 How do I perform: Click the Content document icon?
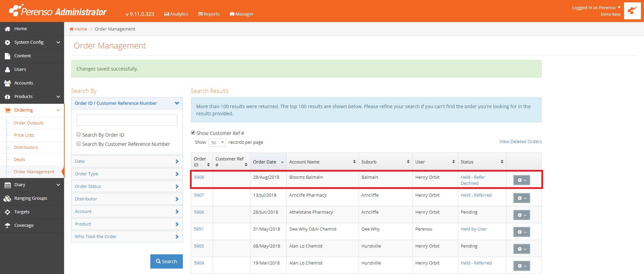[7, 56]
